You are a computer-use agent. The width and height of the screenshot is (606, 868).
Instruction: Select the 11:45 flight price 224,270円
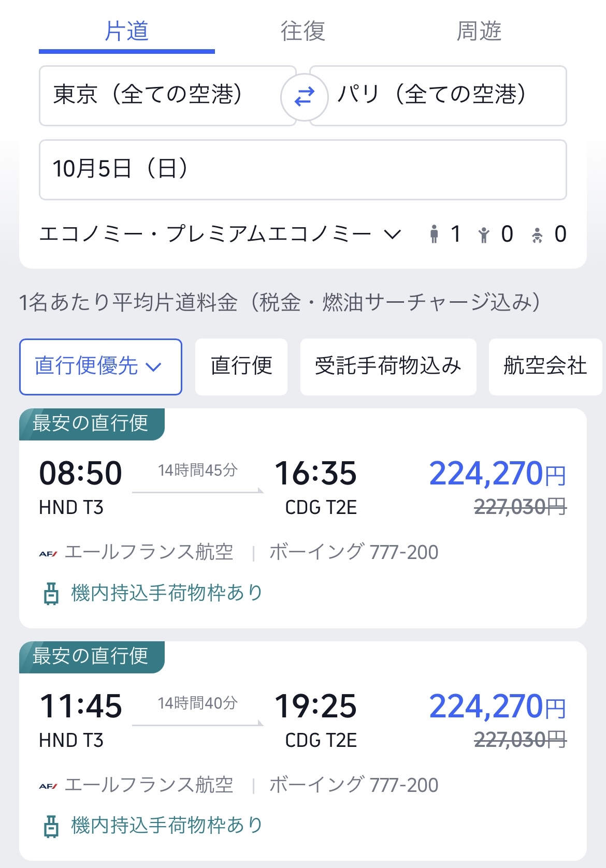pyautogui.click(x=497, y=707)
